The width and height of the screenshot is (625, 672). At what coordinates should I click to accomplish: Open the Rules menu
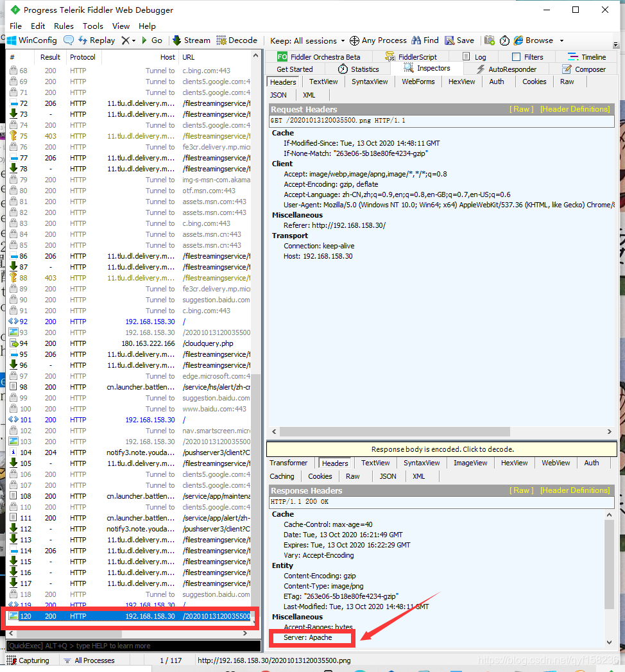[64, 26]
